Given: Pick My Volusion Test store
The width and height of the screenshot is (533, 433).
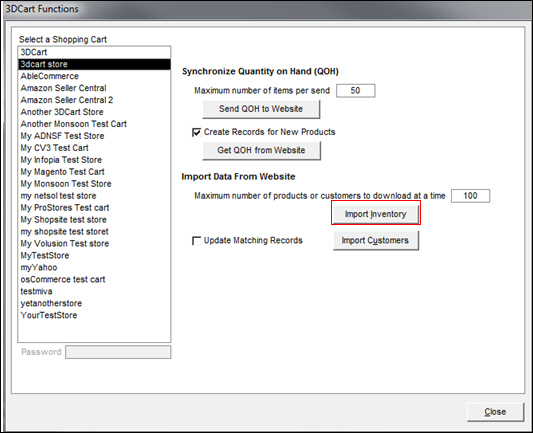Looking at the screenshot, I should tap(94, 243).
